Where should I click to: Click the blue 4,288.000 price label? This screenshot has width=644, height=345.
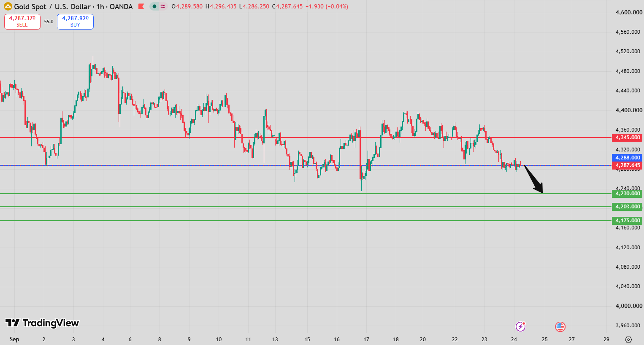click(627, 158)
